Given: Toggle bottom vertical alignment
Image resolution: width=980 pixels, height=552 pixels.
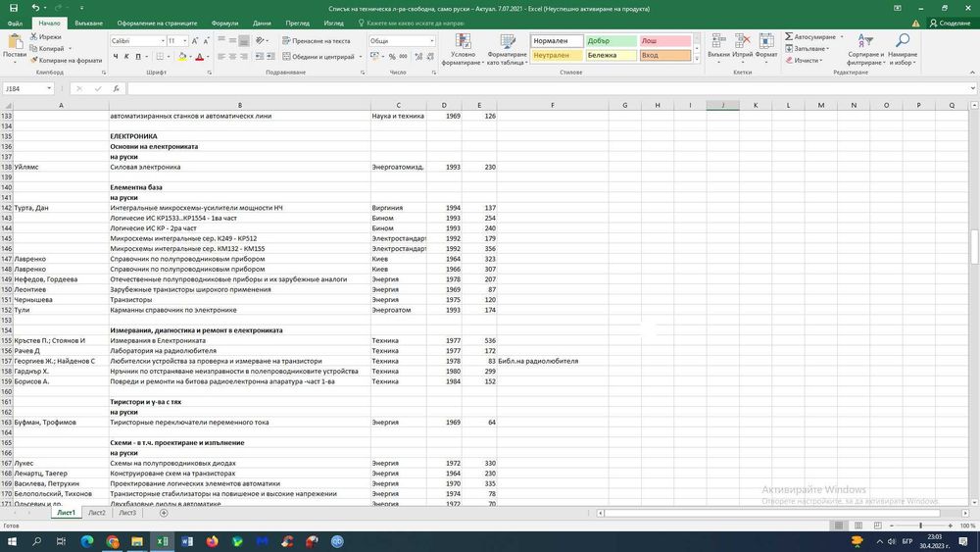Looking at the screenshot, I should point(244,40).
